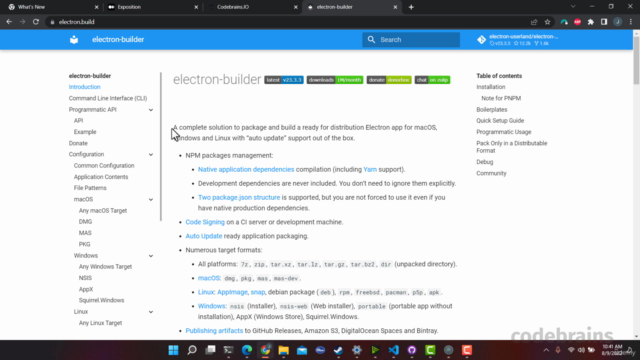Click the donate donorbox badge

389,80
